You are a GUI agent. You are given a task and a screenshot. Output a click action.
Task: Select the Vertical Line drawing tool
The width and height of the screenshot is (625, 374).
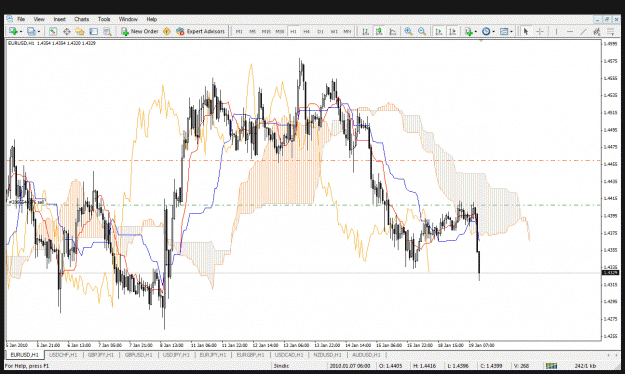(x=556, y=31)
